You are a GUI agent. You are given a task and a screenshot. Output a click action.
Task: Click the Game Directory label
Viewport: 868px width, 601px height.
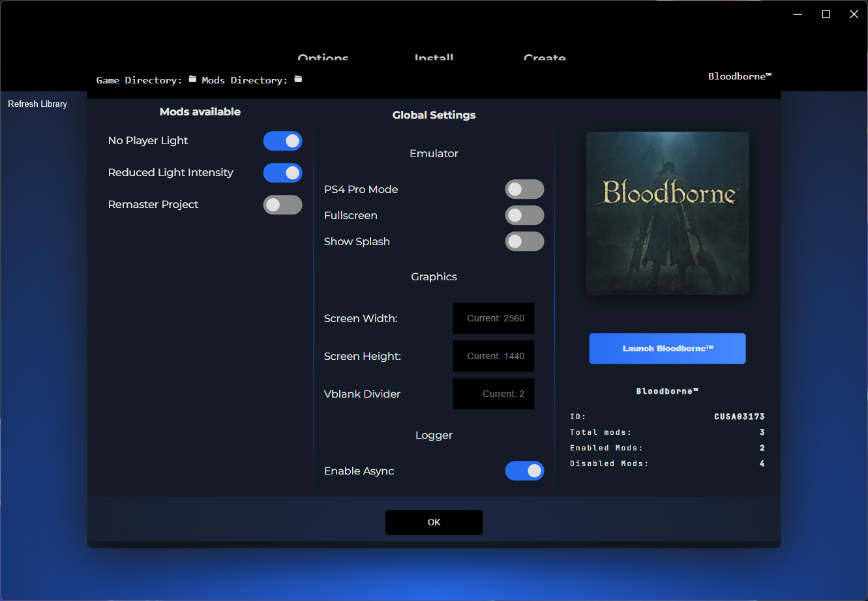point(139,80)
